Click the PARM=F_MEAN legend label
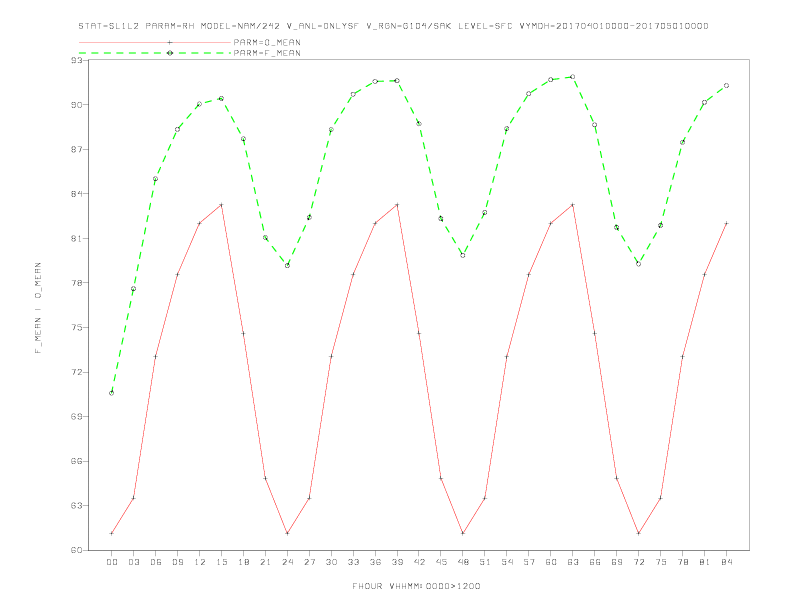The width and height of the screenshot is (792, 612). [267, 53]
